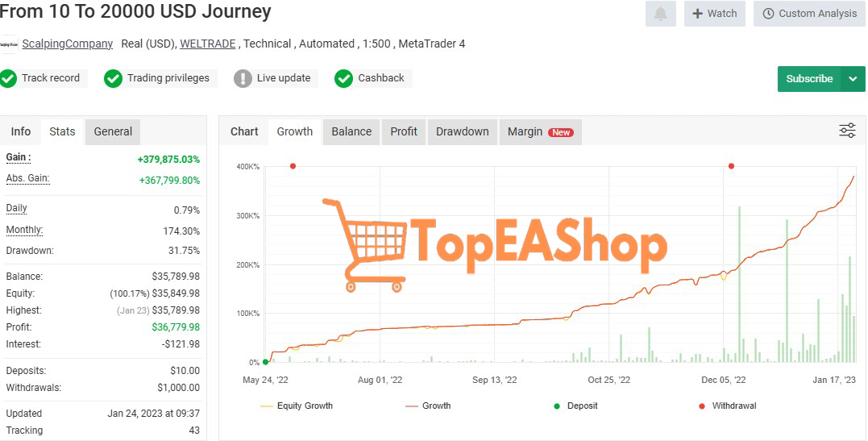This screenshot has width=868, height=441.
Task: Click the ScalpingCompany avatar logo
Action: (9, 44)
